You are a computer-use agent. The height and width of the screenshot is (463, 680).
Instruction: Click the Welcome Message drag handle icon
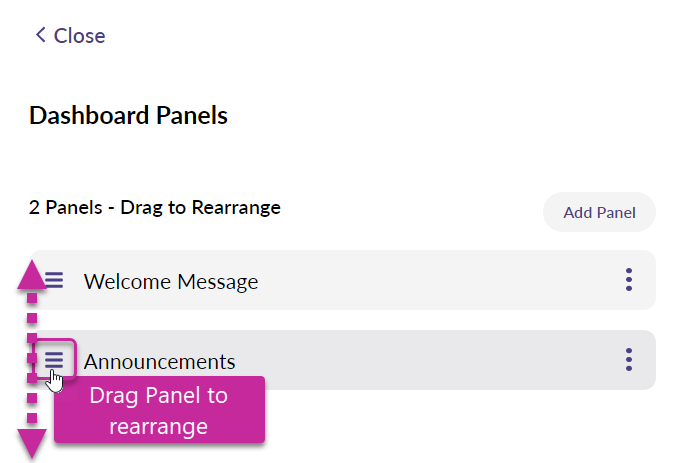click(x=55, y=280)
